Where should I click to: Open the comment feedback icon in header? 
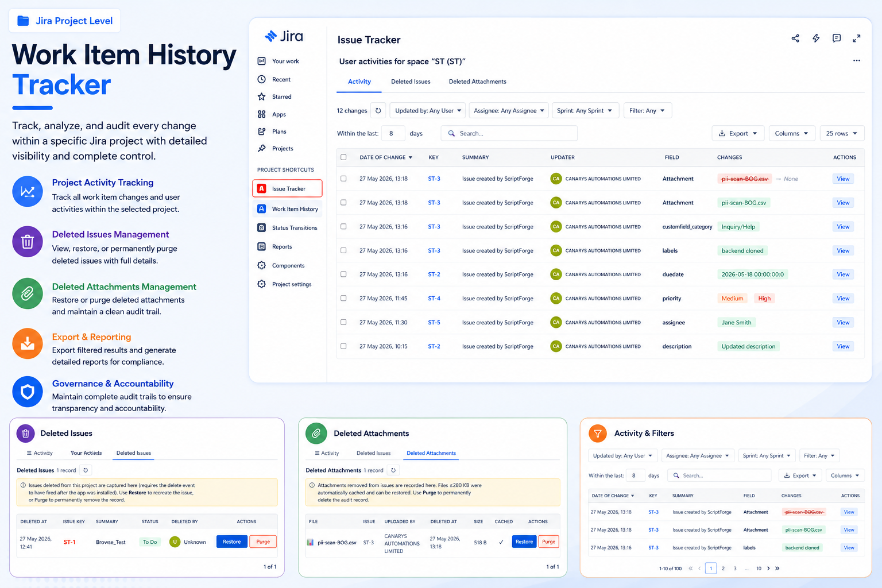coord(837,38)
